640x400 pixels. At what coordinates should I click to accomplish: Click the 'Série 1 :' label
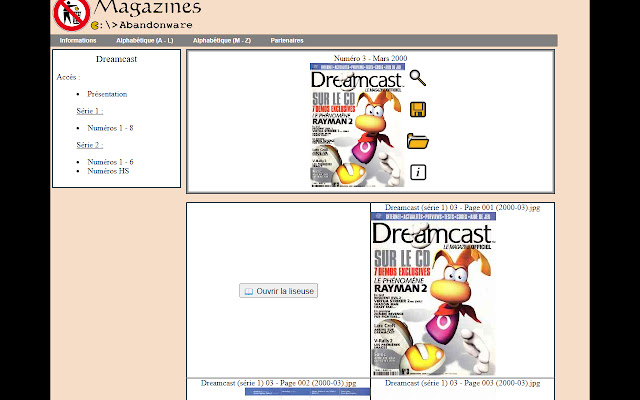coord(90,111)
